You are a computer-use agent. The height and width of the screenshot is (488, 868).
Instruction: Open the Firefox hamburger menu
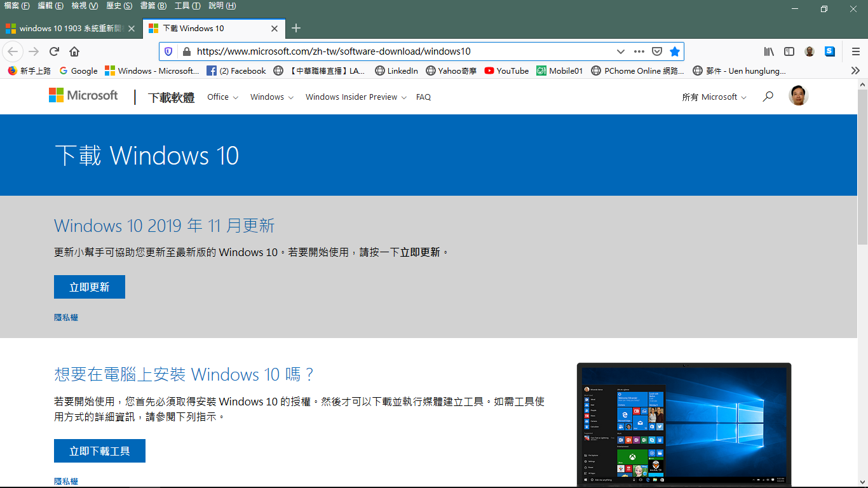click(x=855, y=51)
